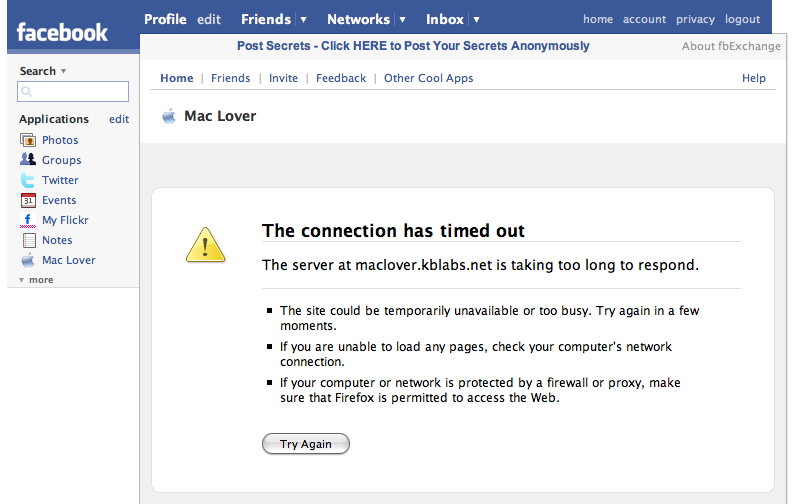Screen dimensions: 793x504
Task: Open the Search options arrow
Action: tap(63, 71)
